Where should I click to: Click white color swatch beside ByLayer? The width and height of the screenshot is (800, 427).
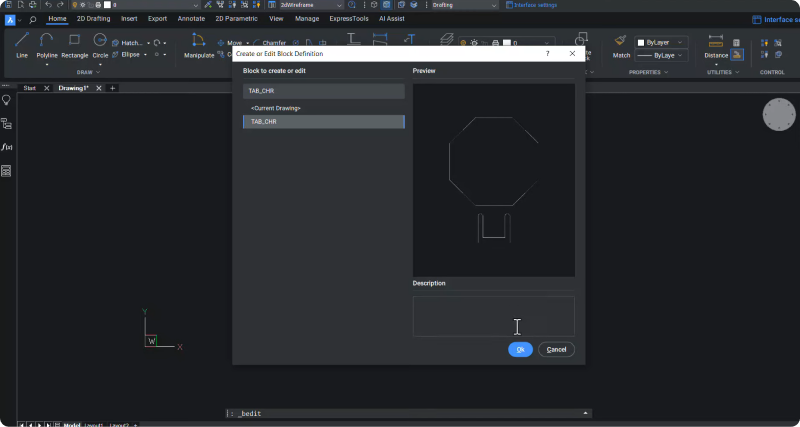coord(641,43)
